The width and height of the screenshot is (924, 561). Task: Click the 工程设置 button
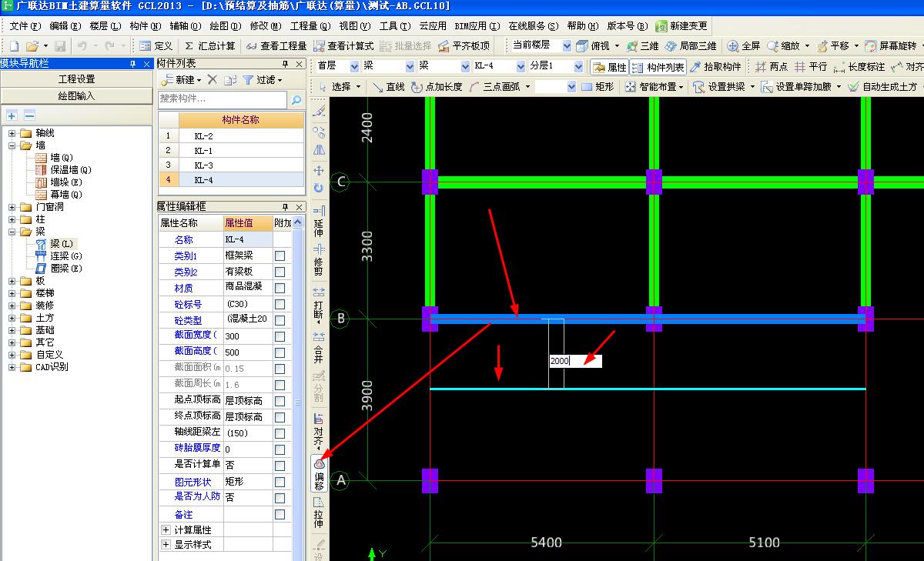tap(76, 79)
